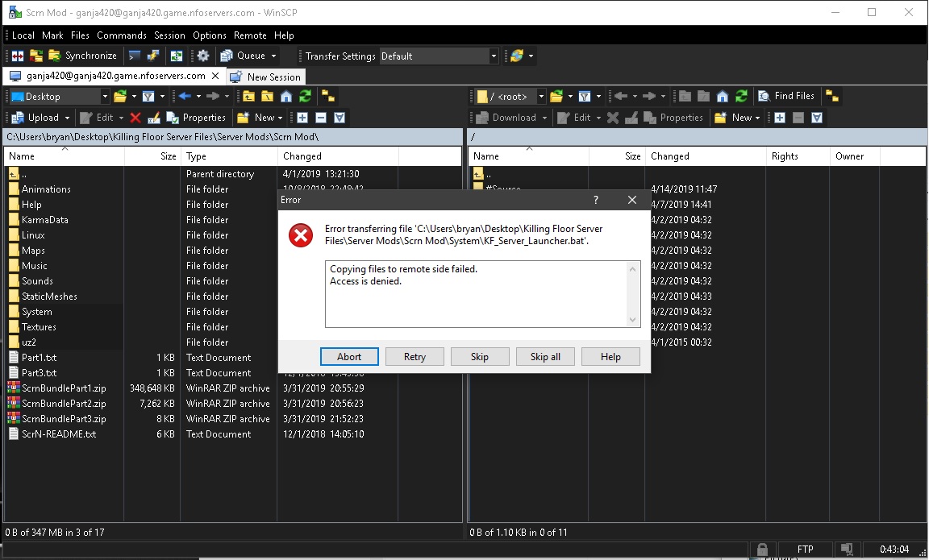Go to local home directory icon

[x=286, y=97]
